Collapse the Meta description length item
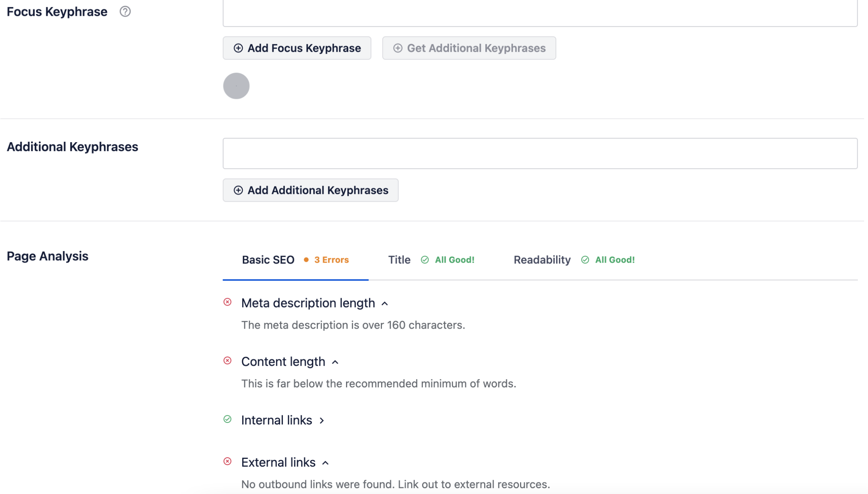 [x=385, y=303]
